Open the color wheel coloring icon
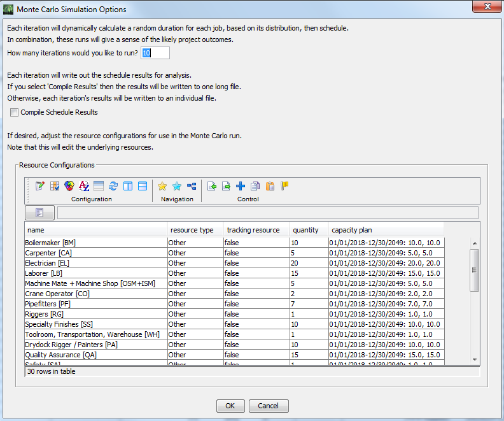 pyautogui.click(x=69, y=186)
